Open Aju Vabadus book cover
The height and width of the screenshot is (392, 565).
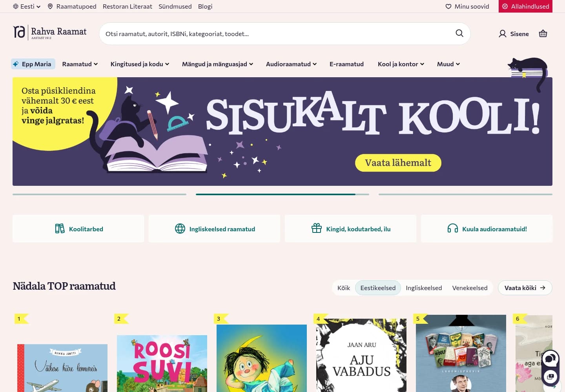click(x=361, y=355)
